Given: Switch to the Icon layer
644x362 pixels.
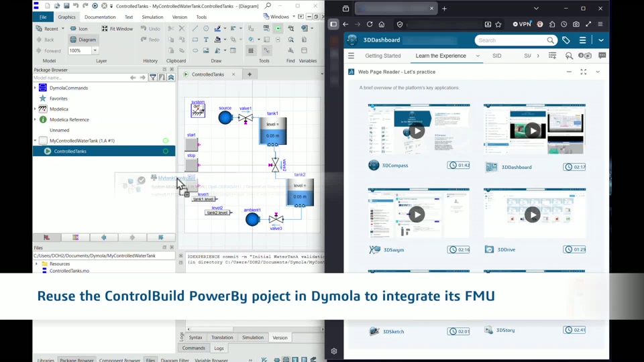Looking at the screenshot, I should click(x=79, y=29).
